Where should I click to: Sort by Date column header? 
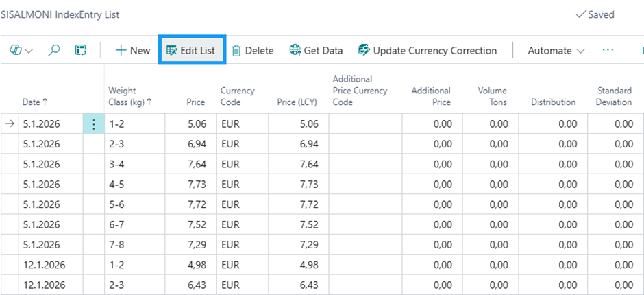point(35,102)
